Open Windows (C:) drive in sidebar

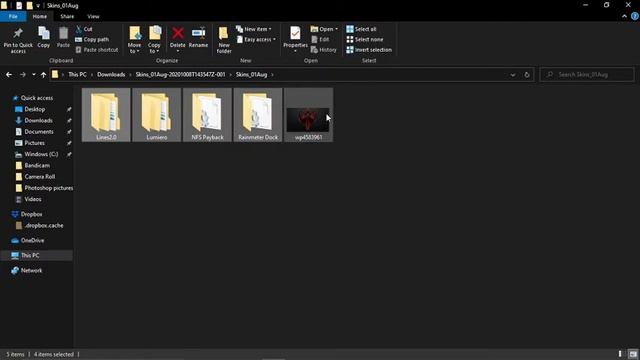(41, 154)
